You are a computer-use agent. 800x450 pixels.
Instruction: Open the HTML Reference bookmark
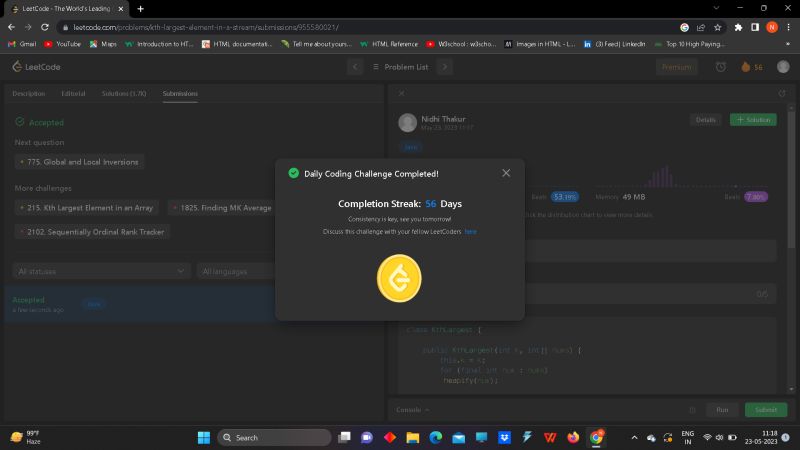389,44
